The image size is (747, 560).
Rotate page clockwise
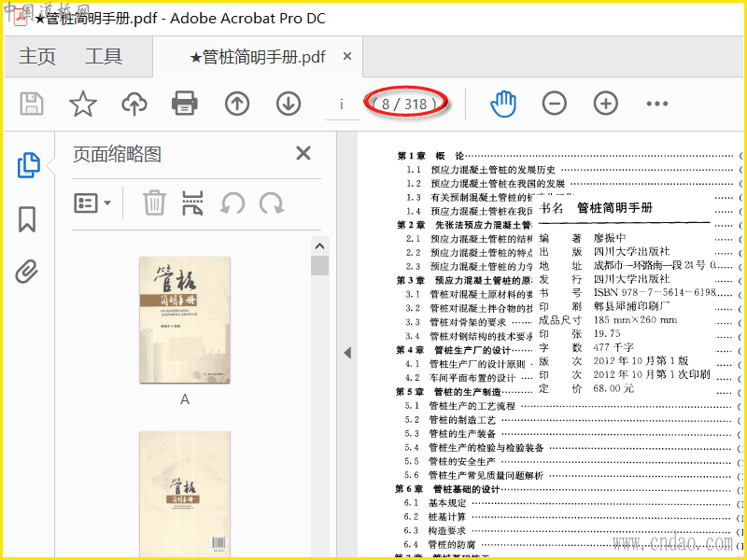(272, 203)
